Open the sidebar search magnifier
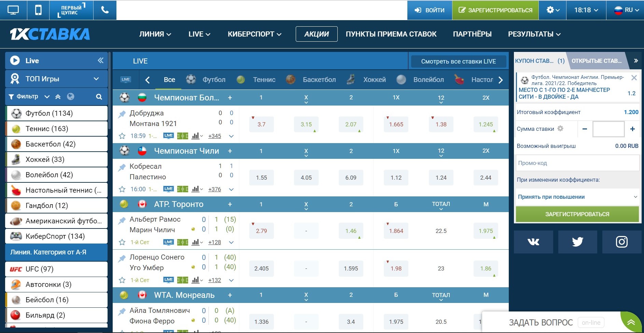Viewport: 644px width, 333px height. pyautogui.click(x=99, y=97)
